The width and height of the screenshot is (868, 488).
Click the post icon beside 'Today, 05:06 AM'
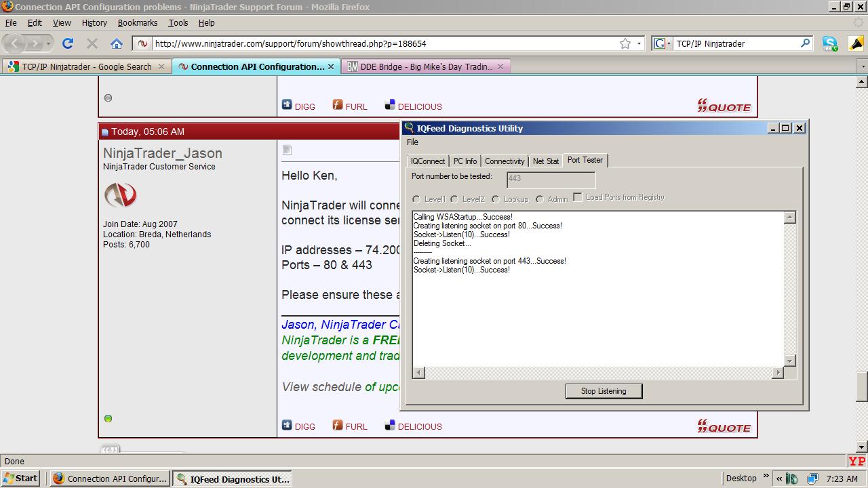click(105, 132)
